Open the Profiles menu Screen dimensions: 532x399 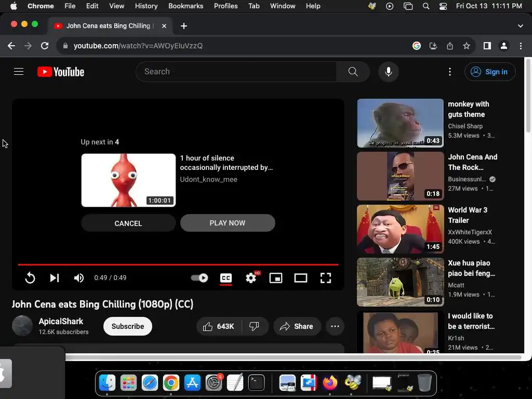225,6
